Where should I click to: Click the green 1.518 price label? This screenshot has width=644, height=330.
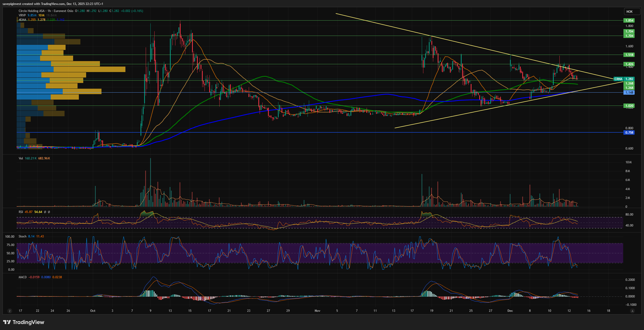tap(629, 55)
